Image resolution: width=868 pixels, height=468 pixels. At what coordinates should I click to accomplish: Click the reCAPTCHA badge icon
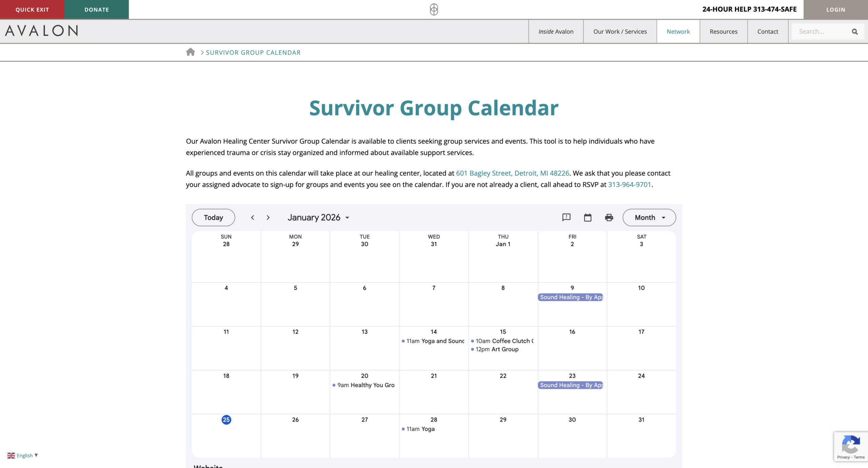850,444
